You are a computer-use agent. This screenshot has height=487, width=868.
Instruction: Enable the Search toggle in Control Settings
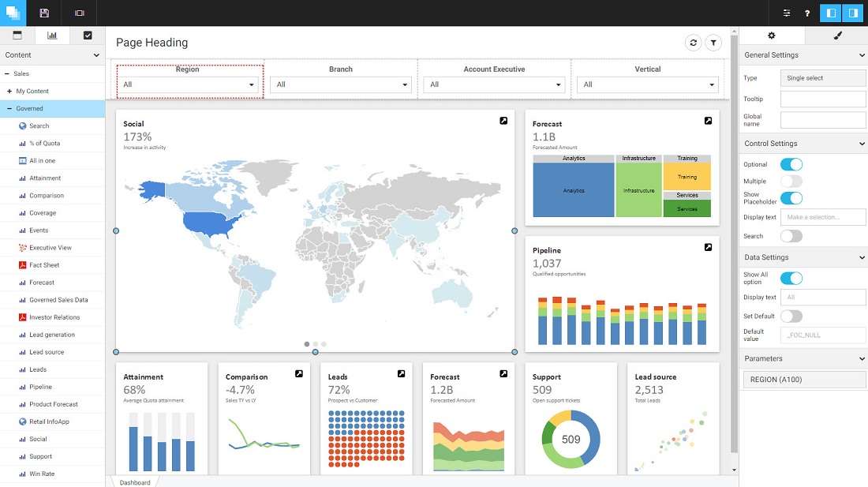coord(791,236)
